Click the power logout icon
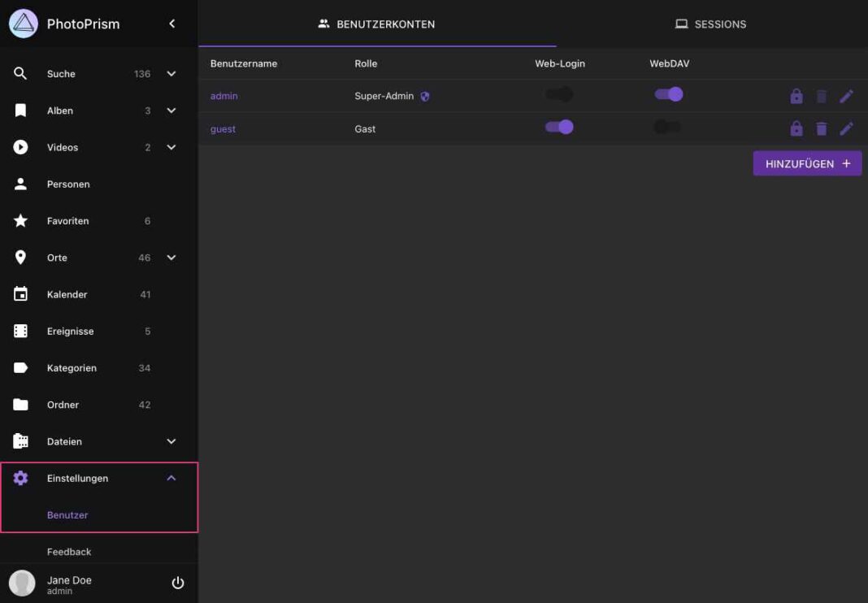 click(x=178, y=583)
